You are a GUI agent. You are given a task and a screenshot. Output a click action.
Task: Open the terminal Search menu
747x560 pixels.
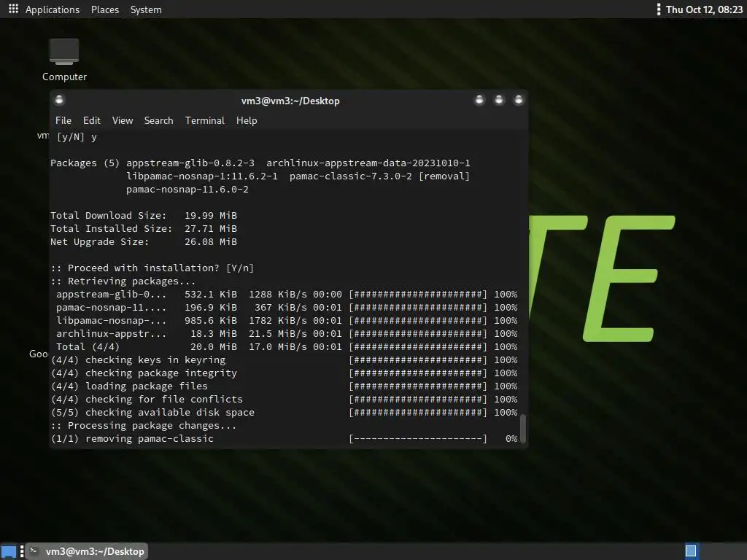[x=158, y=120]
